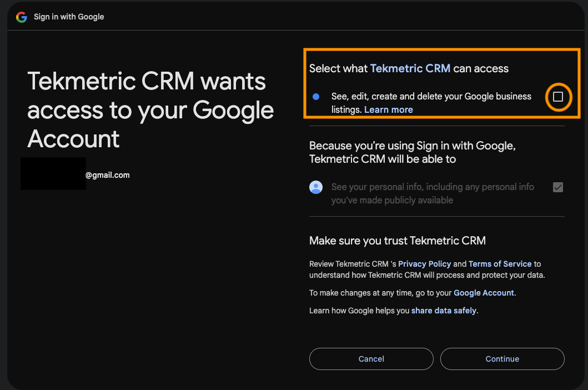This screenshot has height=390, width=588.
Task: Click the Cancel button
Action: pos(371,359)
